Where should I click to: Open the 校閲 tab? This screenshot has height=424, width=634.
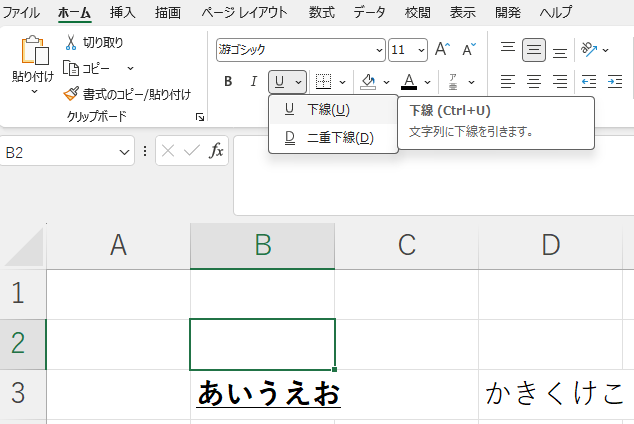tap(418, 13)
